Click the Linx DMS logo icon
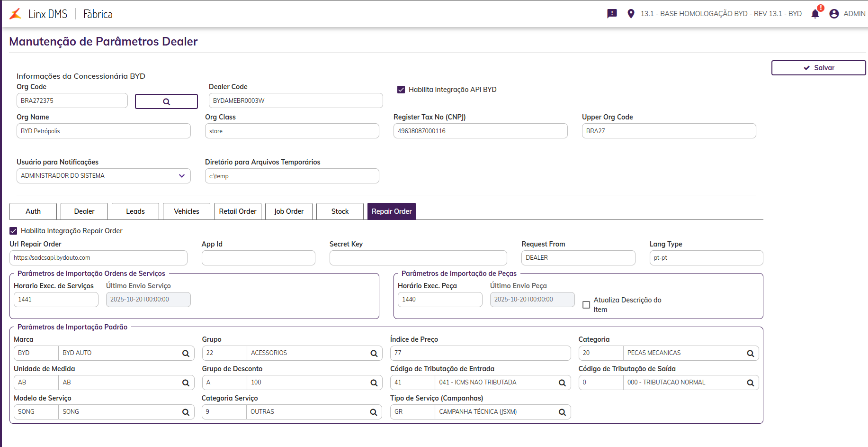This screenshot has width=868, height=447. click(x=16, y=14)
